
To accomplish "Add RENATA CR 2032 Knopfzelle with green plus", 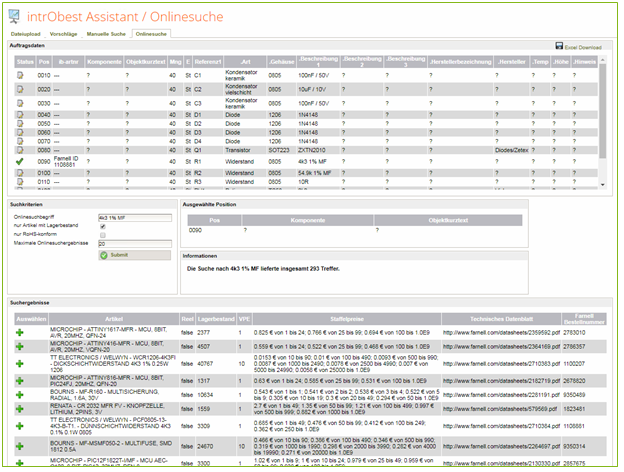I will tap(20, 409).
